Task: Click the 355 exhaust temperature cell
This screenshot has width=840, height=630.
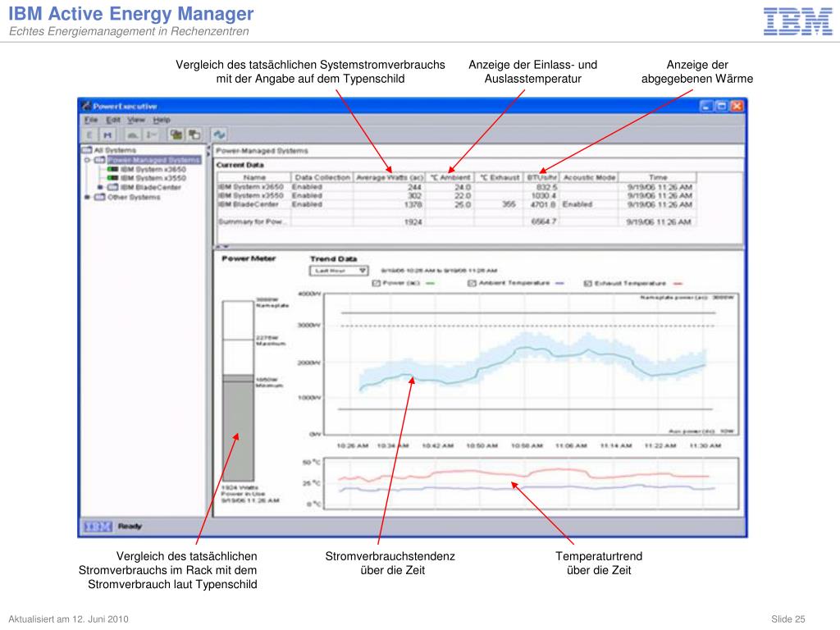Action: coord(509,204)
